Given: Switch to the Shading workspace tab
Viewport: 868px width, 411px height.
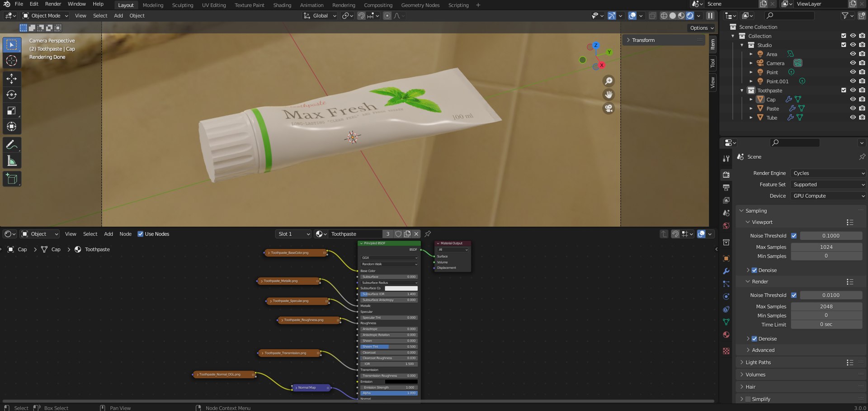Looking at the screenshot, I should 282,5.
